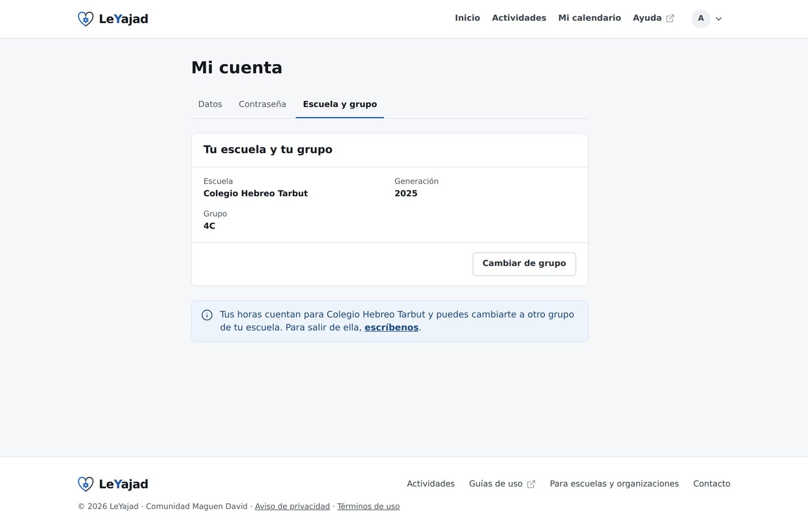Select the Escuela y grupo tab
The image size is (808, 532).
click(340, 104)
